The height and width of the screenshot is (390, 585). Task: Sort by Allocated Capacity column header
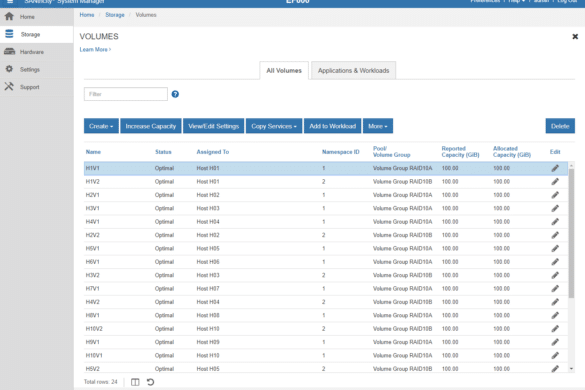(x=512, y=152)
